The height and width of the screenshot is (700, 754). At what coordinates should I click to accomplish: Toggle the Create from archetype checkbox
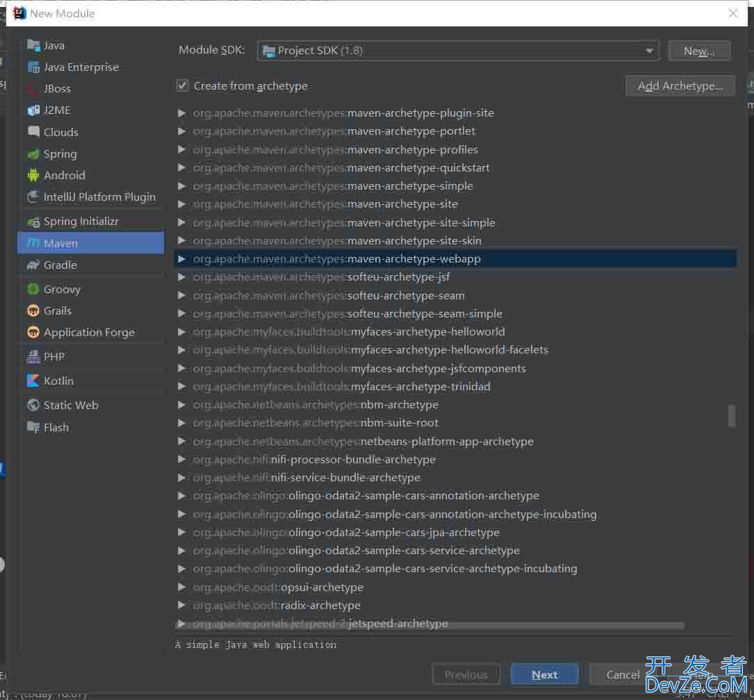point(182,85)
